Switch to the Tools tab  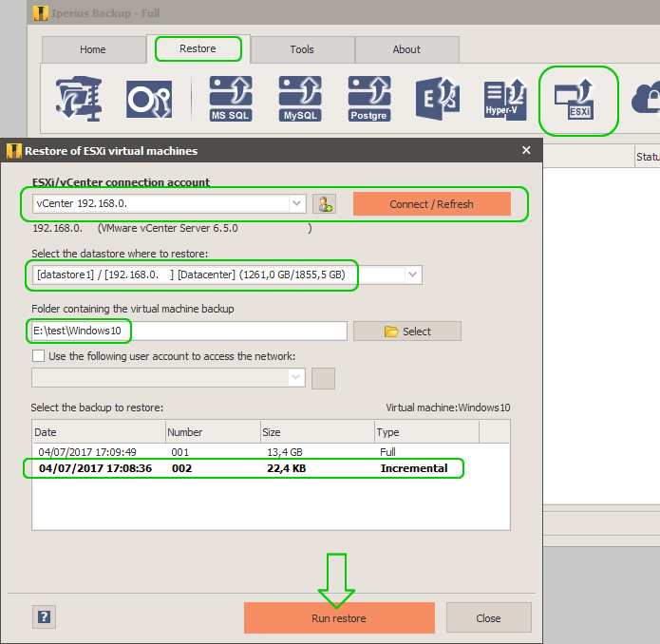(x=302, y=49)
